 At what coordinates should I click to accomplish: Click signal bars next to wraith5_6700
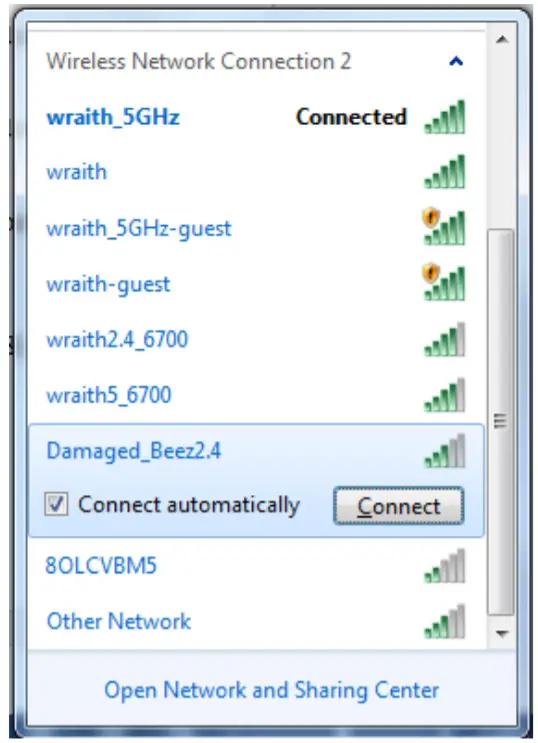(x=445, y=395)
